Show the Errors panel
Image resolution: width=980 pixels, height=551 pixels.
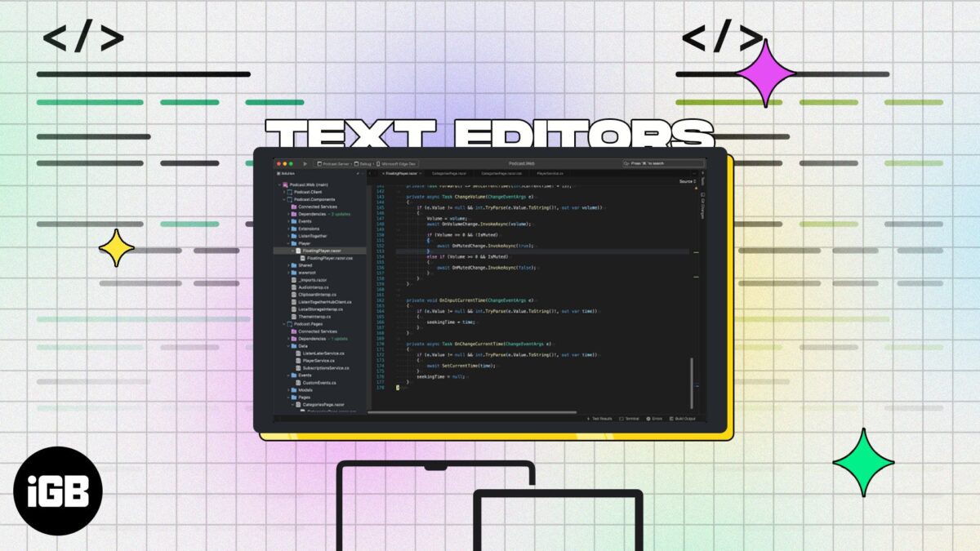(655, 418)
